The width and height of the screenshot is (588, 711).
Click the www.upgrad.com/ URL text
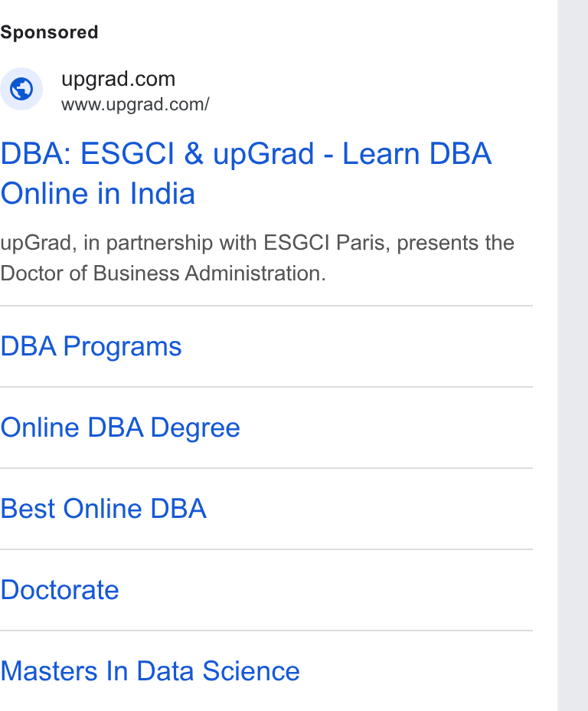(136, 105)
